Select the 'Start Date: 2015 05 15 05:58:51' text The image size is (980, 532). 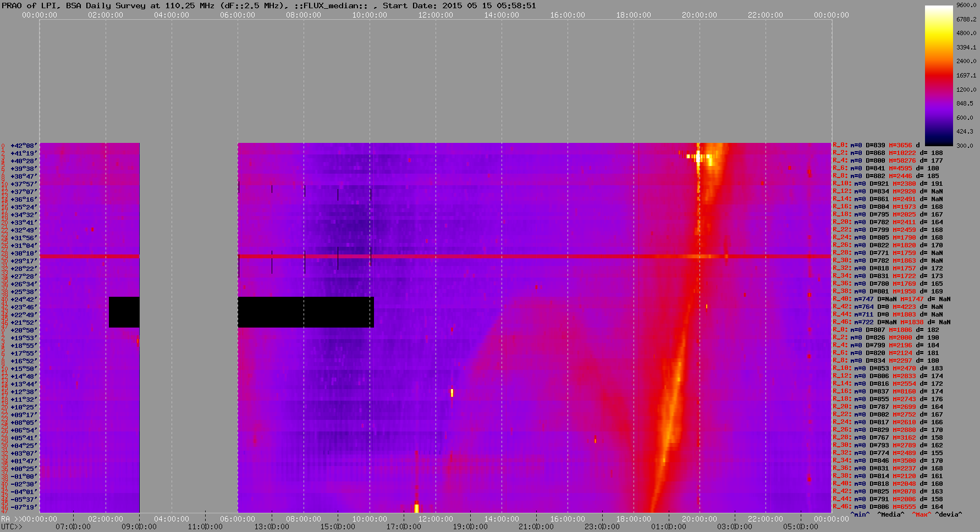pos(459,5)
